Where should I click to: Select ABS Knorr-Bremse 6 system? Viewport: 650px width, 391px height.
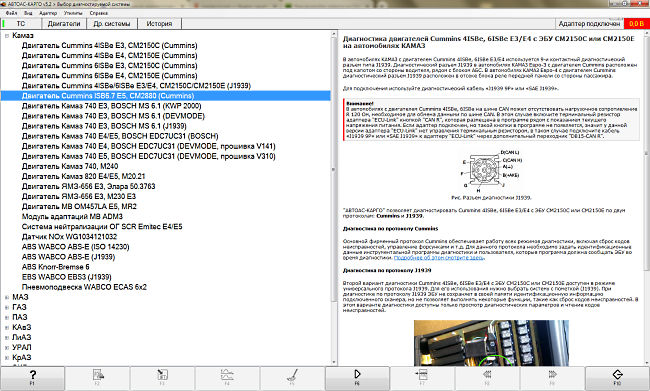[56, 267]
